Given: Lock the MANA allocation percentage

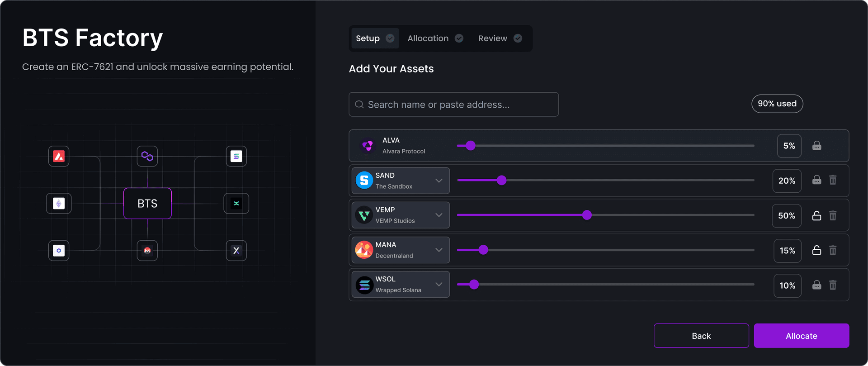Looking at the screenshot, I should (x=816, y=250).
